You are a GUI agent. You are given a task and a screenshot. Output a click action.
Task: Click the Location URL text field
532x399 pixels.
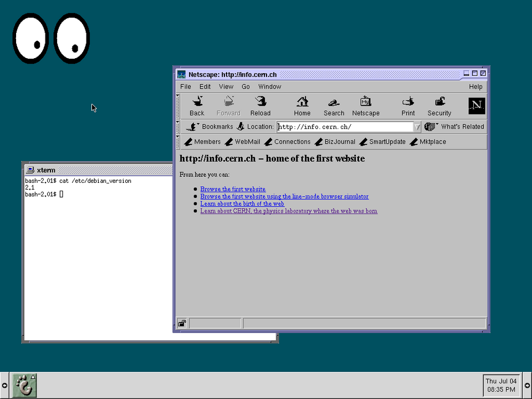click(x=345, y=127)
